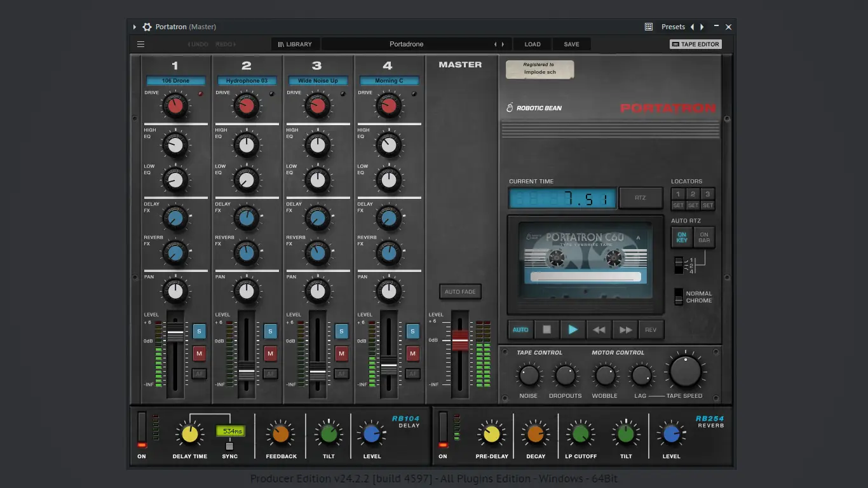Click the fast-forward transport button
Screen dimensions: 868x488
625,330
